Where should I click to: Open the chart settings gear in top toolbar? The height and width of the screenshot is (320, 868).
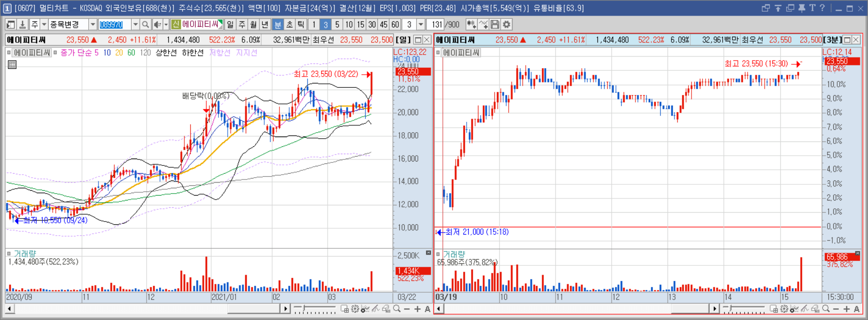pos(507,24)
